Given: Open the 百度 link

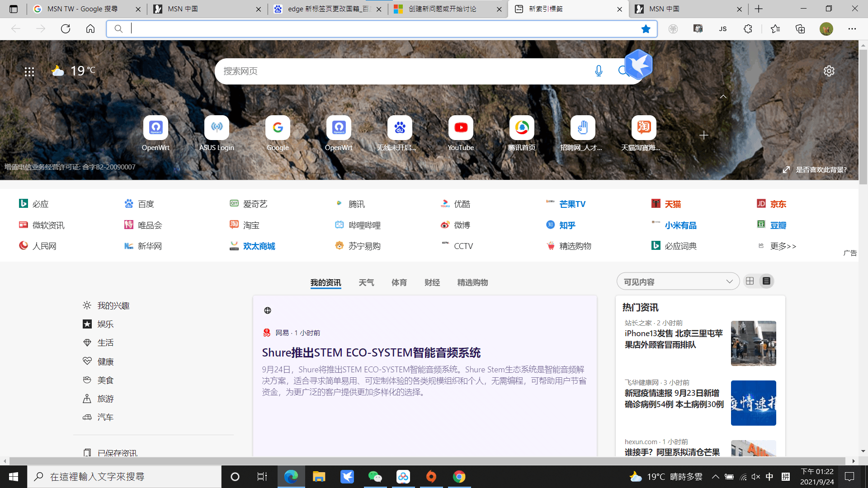Looking at the screenshot, I should pos(146,204).
